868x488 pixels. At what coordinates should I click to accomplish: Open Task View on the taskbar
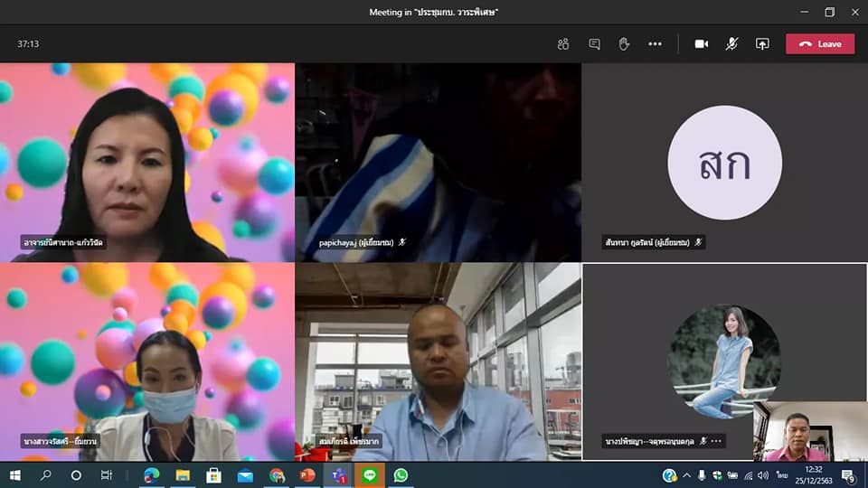[107, 474]
